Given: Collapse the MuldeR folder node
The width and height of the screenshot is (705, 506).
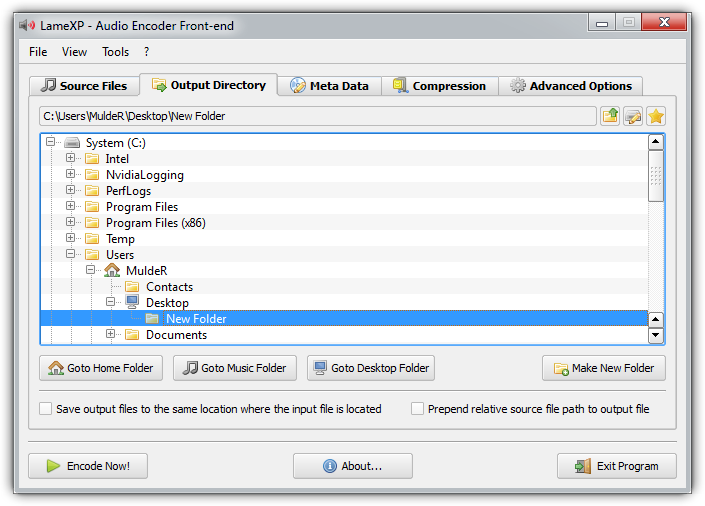Looking at the screenshot, I should pos(90,269).
